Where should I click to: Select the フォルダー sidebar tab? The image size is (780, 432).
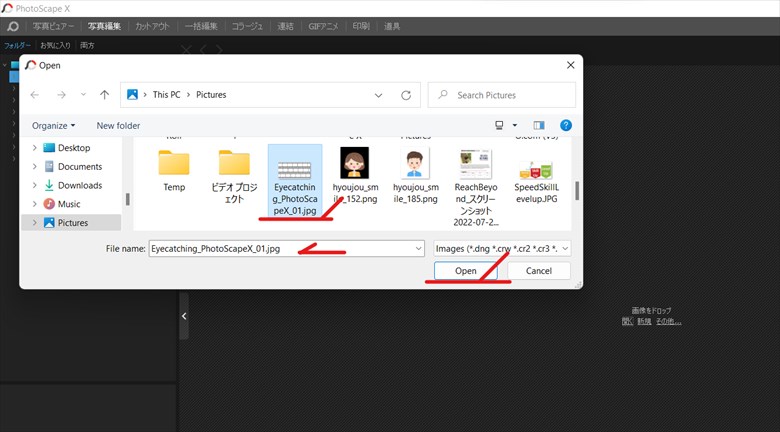17,45
